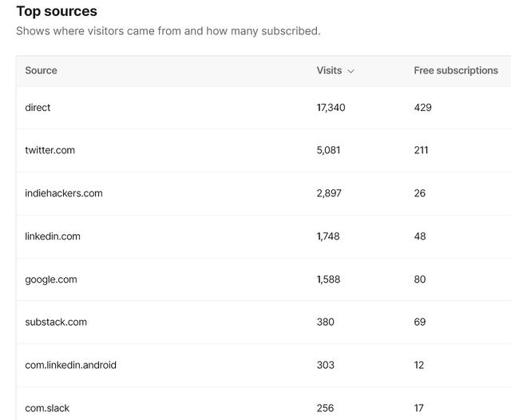
Task: Click the Source column header
Action: tap(41, 70)
